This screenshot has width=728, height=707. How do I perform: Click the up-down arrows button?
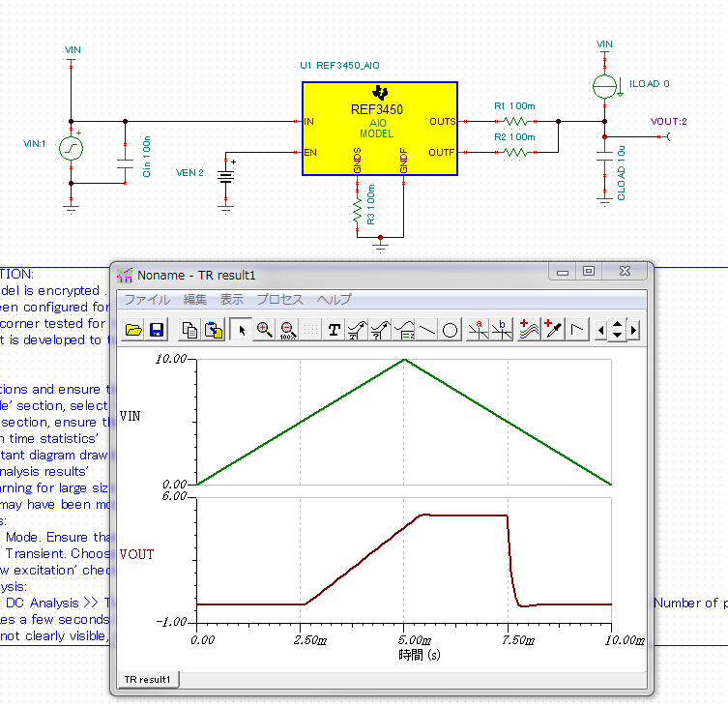click(617, 330)
